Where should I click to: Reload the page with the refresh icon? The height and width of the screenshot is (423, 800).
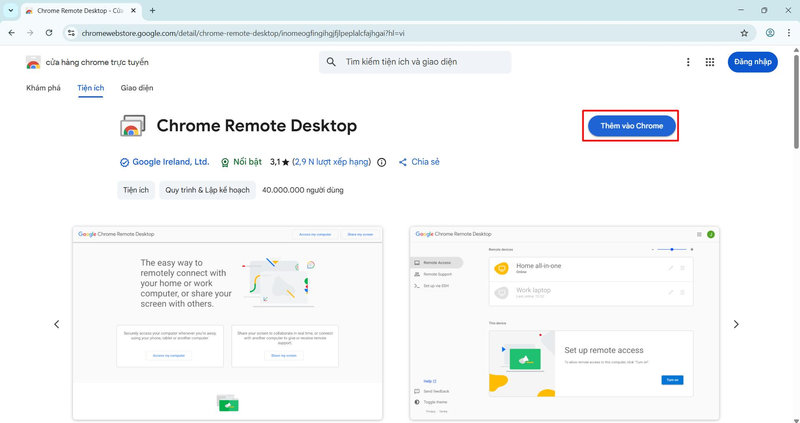coord(49,33)
